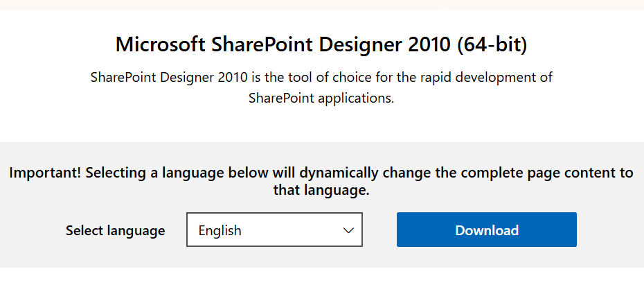The image size is (644, 292).
Task: Click the Select language label
Action: 116,230
